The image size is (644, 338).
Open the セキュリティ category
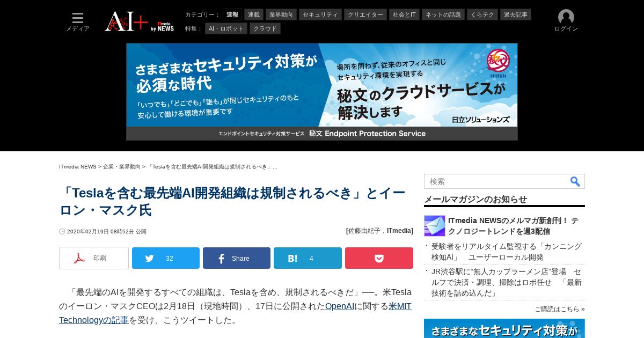click(x=320, y=14)
